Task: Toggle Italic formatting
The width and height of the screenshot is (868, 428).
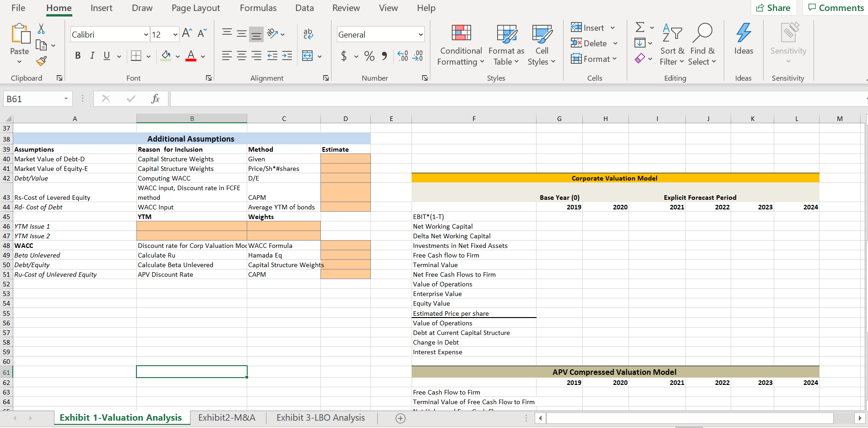Action: 92,55
